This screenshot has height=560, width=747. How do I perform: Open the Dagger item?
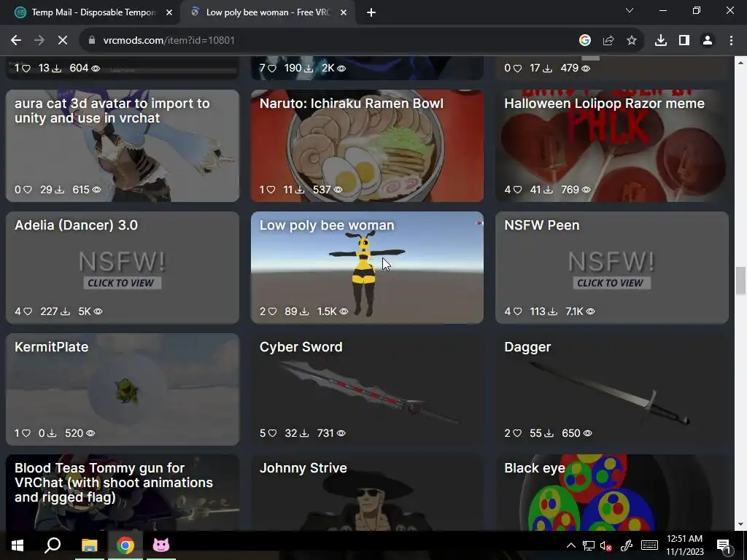[612, 389]
